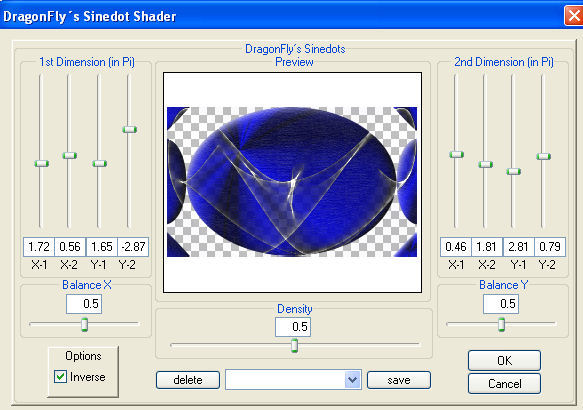Click the Balance X value box
The width and height of the screenshot is (583, 410).
pyautogui.click(x=84, y=304)
